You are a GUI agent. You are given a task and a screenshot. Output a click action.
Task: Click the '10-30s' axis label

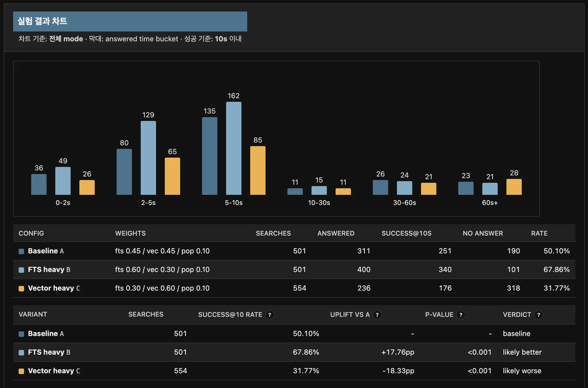pyautogui.click(x=319, y=203)
